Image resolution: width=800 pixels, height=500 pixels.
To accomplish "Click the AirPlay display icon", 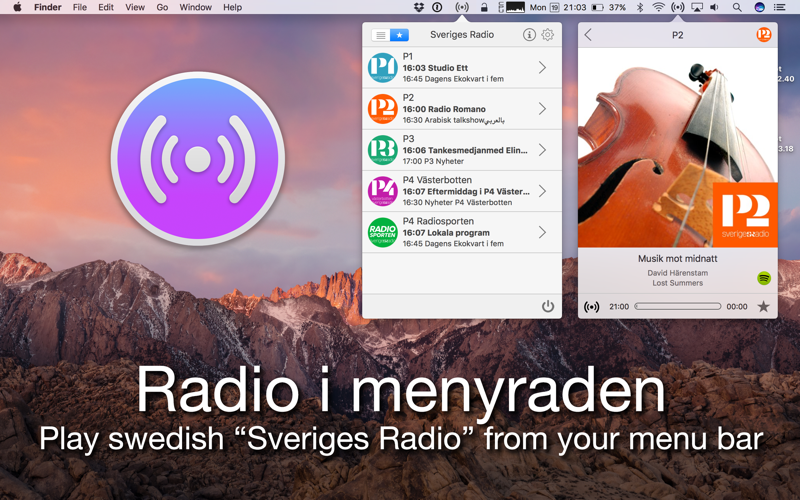I will (696, 7).
